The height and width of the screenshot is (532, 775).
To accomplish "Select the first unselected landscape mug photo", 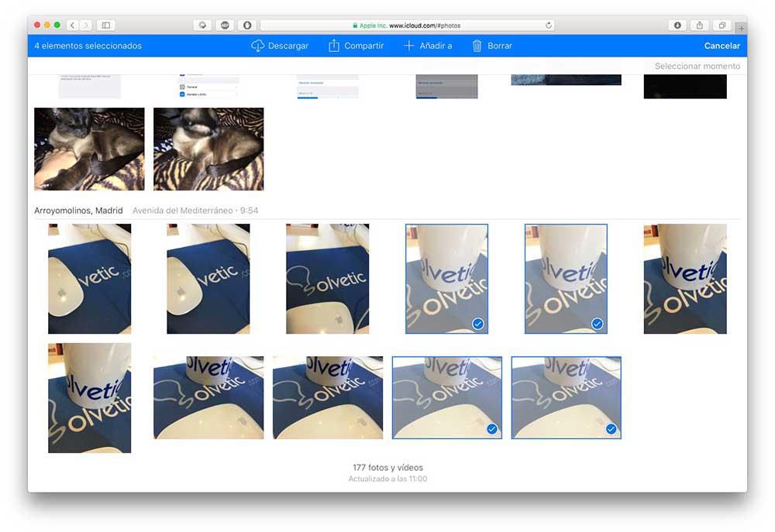I will (x=208, y=397).
